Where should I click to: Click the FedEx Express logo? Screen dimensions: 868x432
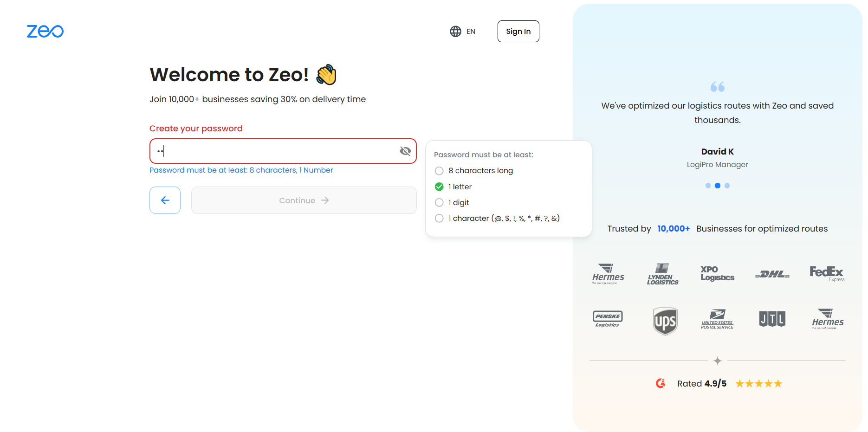pyautogui.click(x=827, y=273)
